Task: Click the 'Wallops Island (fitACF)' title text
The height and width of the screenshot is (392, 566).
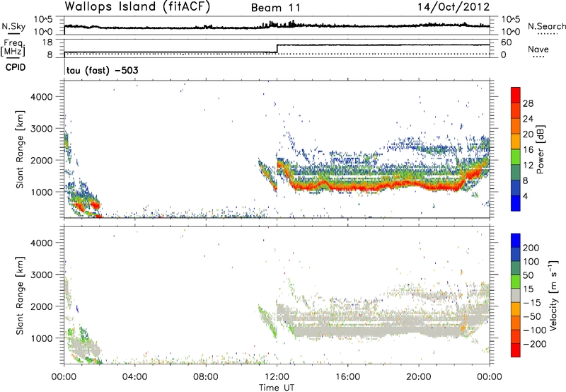Action: [x=137, y=7]
